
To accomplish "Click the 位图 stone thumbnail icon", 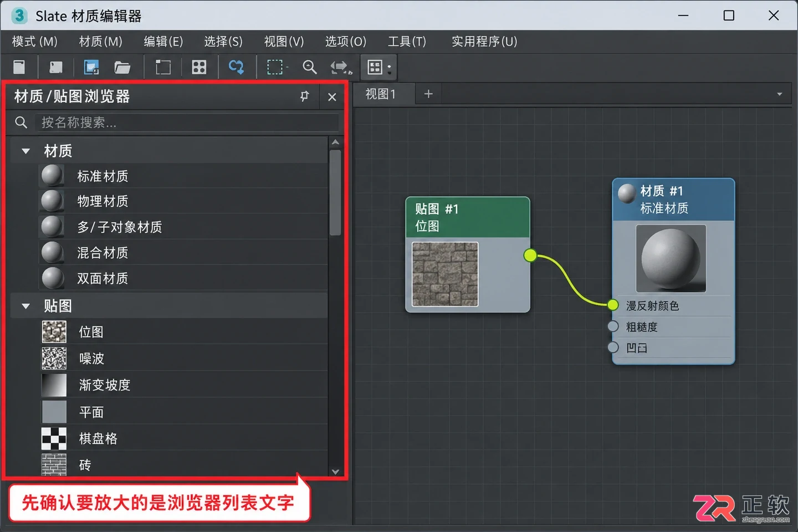I will pos(54,332).
